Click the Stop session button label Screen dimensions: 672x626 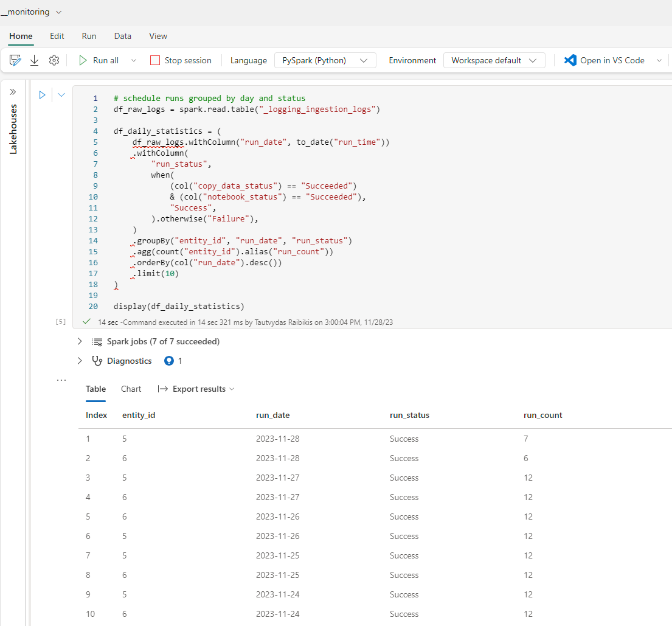pos(188,60)
